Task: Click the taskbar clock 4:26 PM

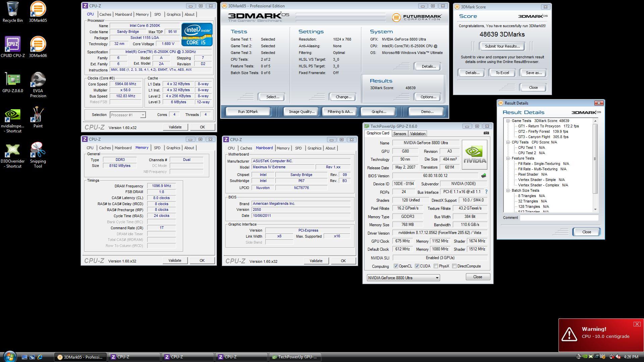Action: (x=631, y=357)
